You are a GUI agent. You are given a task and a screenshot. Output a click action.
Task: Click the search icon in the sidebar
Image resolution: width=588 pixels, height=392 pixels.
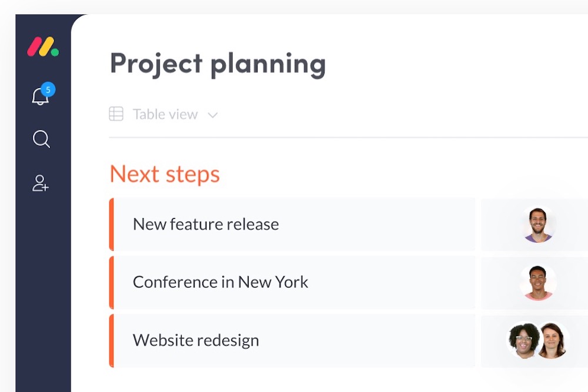(x=41, y=139)
